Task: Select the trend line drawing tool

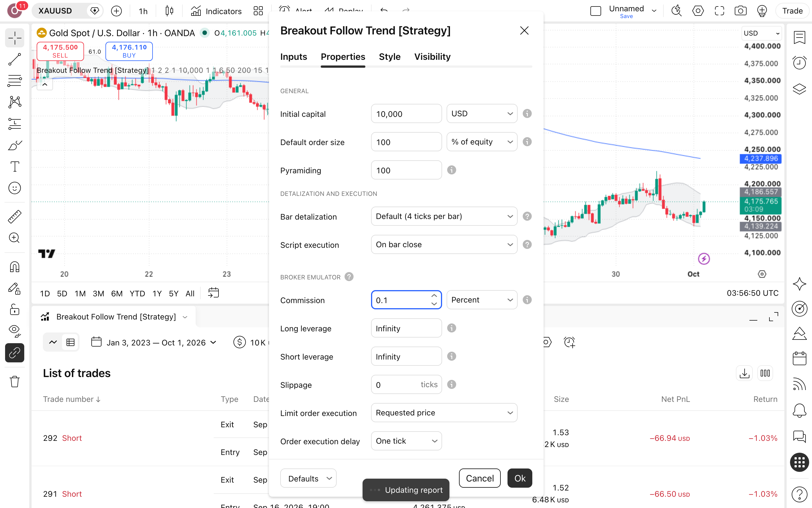Action: point(15,60)
